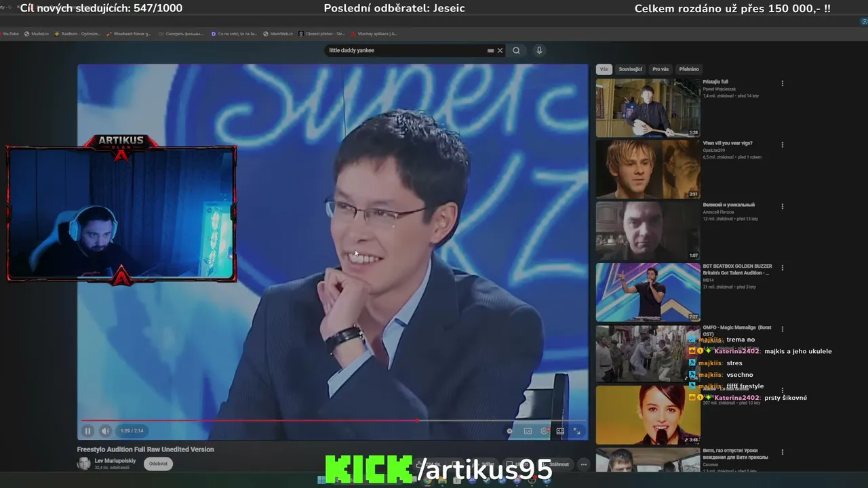Toggle subtitles button in player
This screenshot has width=868, height=488.
click(x=528, y=430)
